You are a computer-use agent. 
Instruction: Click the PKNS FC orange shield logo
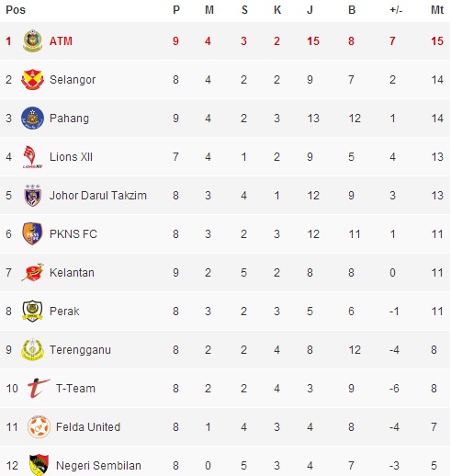tap(32, 233)
